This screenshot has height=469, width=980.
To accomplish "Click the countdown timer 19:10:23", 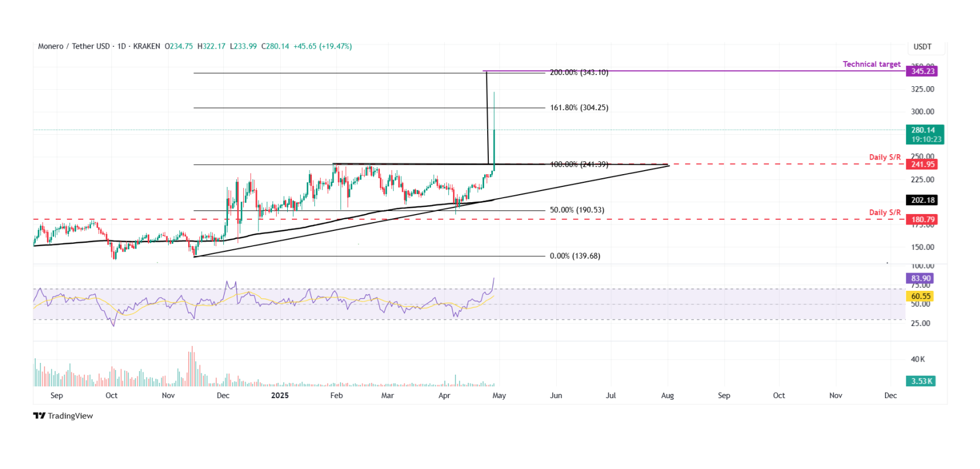I will click(927, 140).
